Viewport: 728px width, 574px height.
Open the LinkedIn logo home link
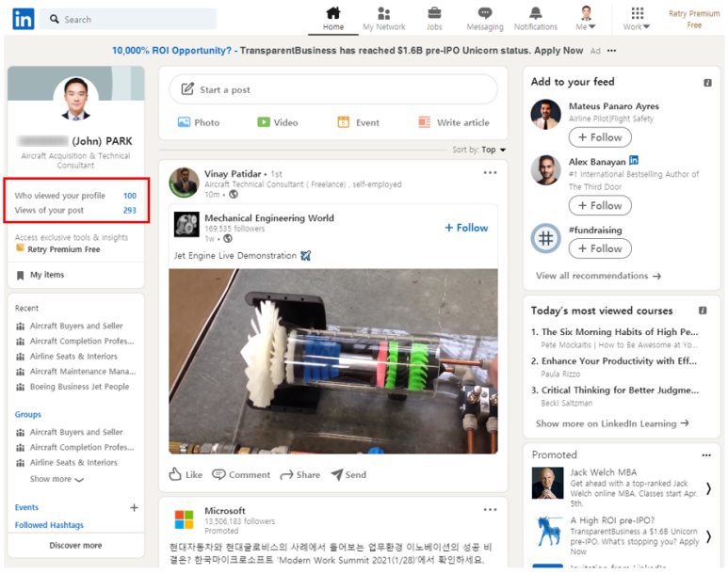tap(24, 19)
